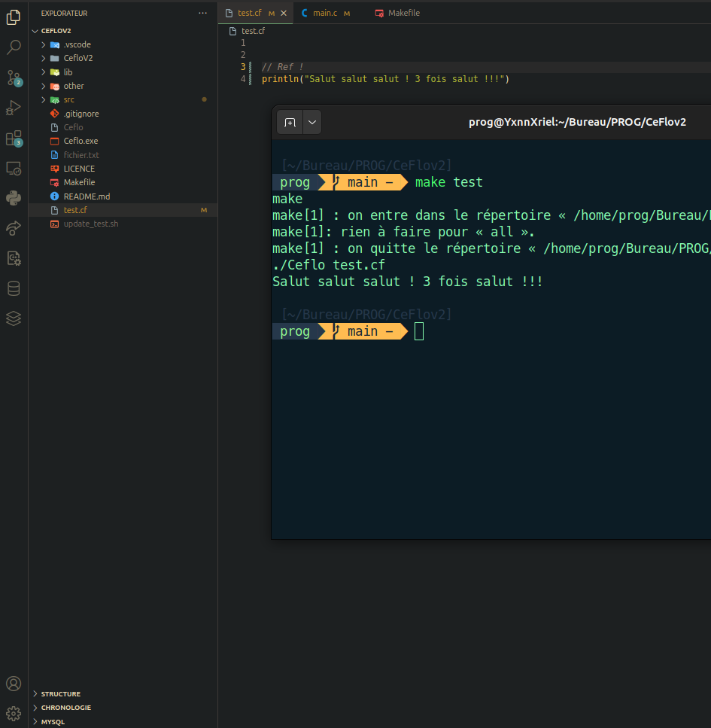Click the terminal window title text
Viewport: 711px width, 728px height.
tap(577, 122)
